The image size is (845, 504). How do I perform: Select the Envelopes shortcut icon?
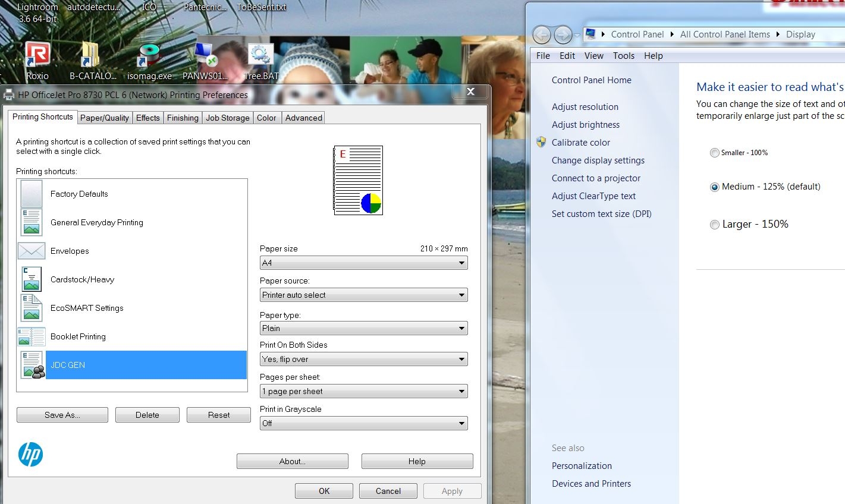(32, 251)
